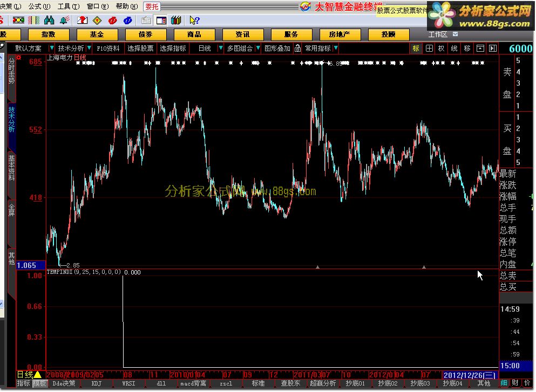Select the 指标 mode at bottom left

24,383
